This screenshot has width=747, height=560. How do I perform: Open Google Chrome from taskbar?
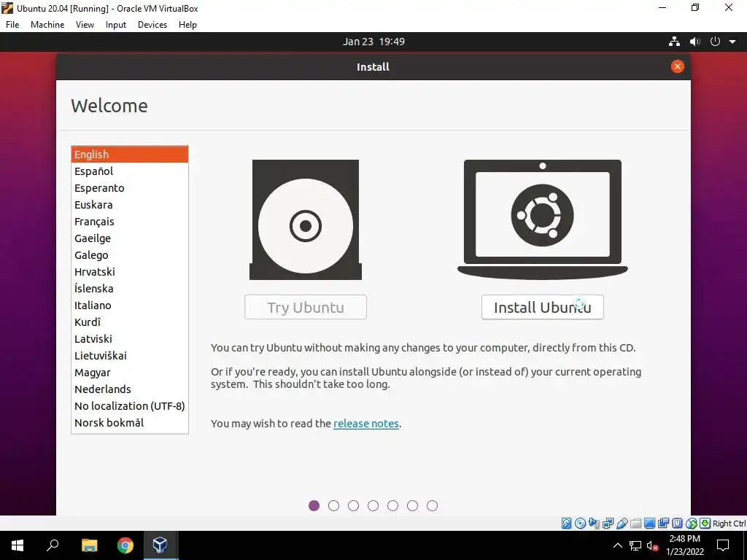click(125, 545)
